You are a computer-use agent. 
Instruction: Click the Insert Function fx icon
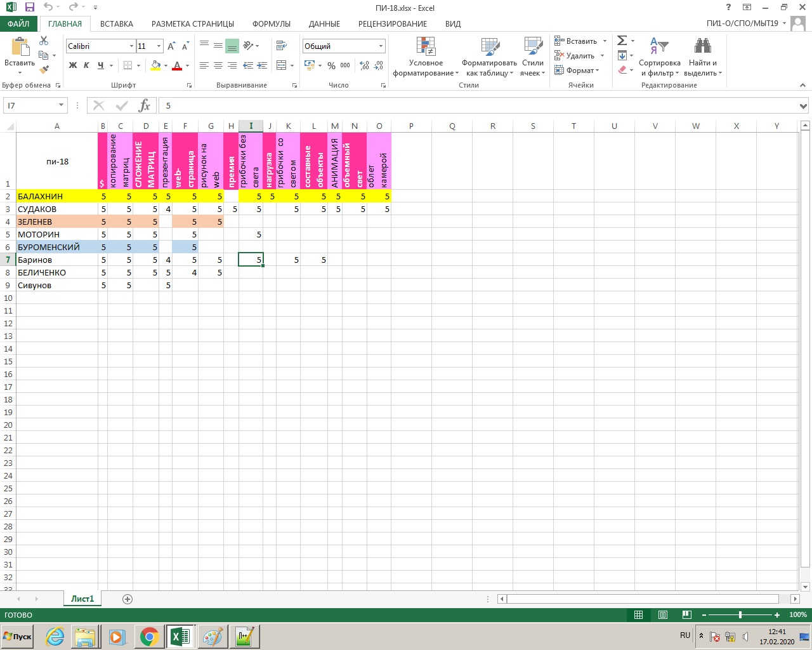pyautogui.click(x=145, y=105)
